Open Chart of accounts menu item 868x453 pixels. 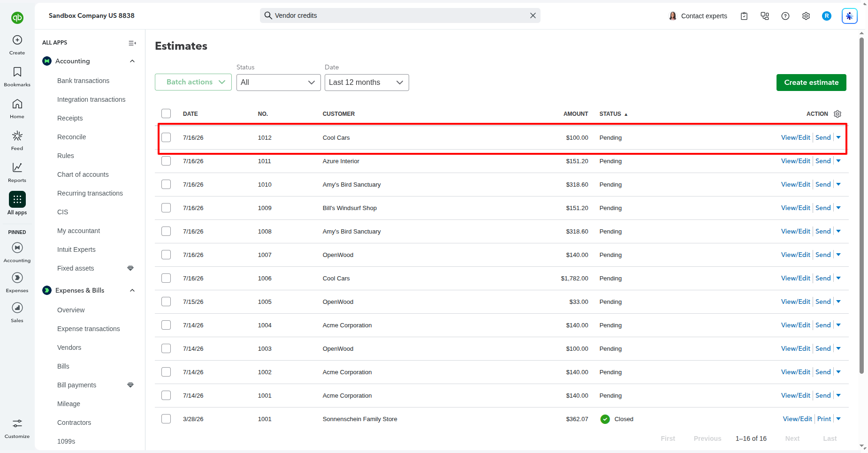83,174
